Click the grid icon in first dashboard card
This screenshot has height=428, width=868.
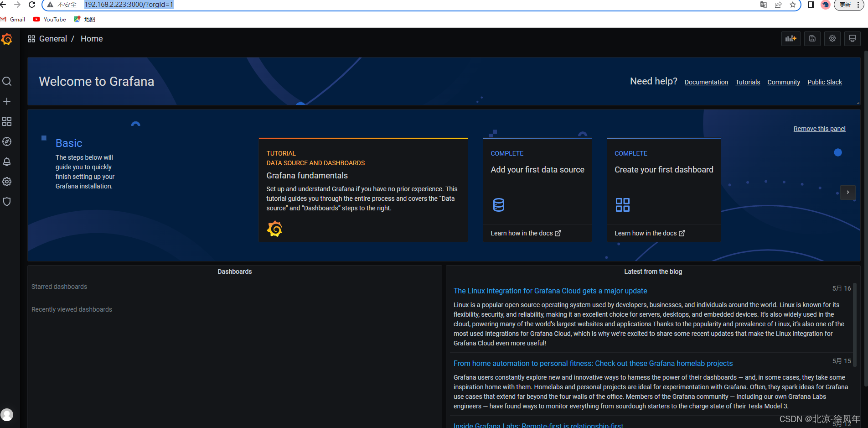coord(623,205)
